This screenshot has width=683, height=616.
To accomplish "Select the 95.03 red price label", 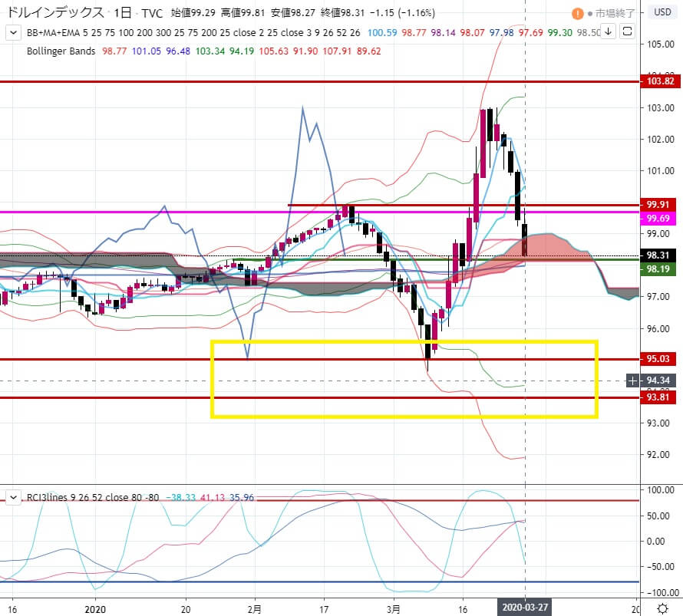I will click(x=658, y=359).
